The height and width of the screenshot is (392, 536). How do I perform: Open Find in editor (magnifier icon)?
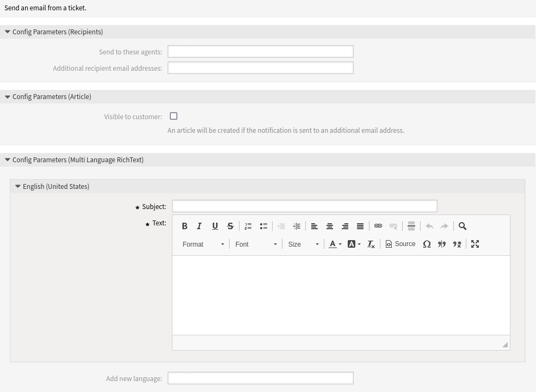point(463,226)
